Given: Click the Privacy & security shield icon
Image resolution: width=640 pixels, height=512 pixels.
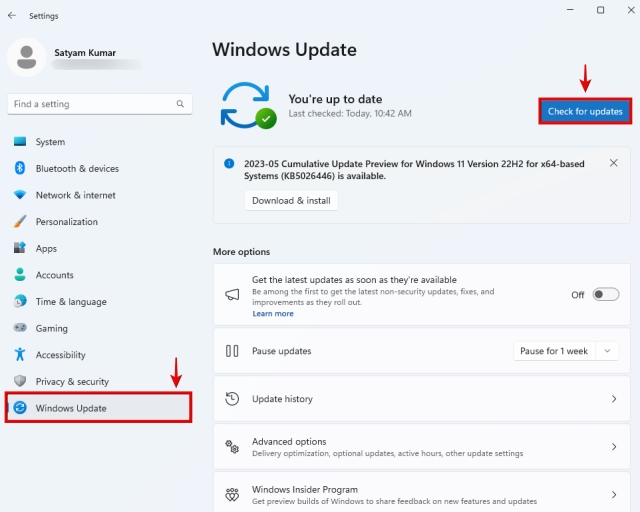Looking at the screenshot, I should click(20, 381).
